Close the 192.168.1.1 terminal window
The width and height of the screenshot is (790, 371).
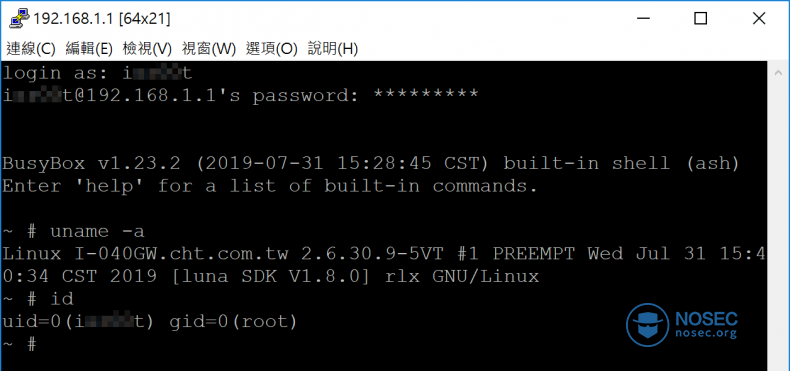pyautogui.click(x=759, y=19)
